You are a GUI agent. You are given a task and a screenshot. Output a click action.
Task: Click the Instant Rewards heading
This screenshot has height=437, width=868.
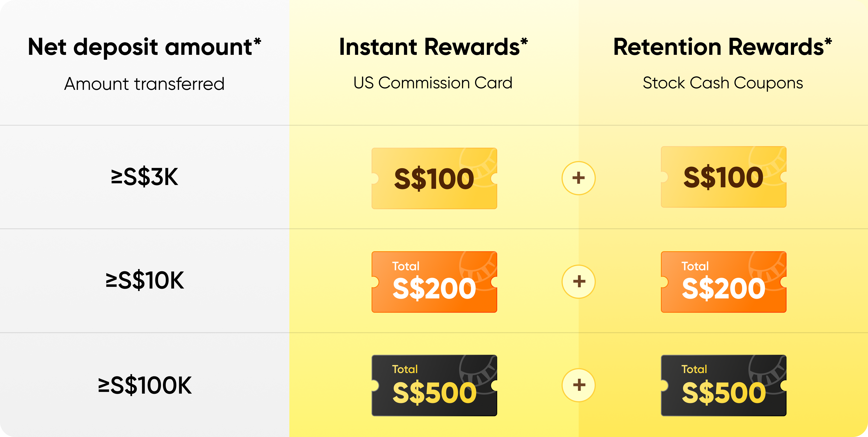[x=433, y=47]
